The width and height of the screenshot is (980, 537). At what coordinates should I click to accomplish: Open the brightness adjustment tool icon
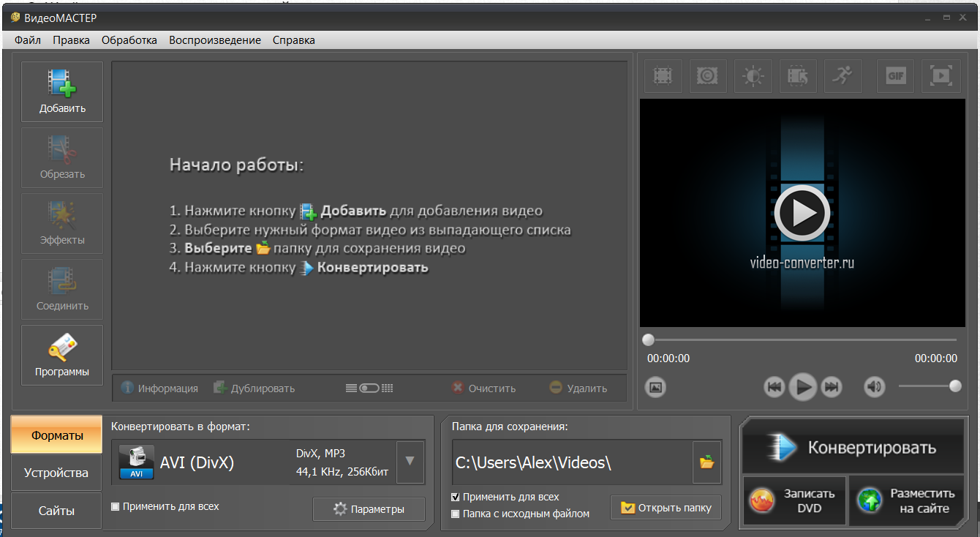coord(753,75)
